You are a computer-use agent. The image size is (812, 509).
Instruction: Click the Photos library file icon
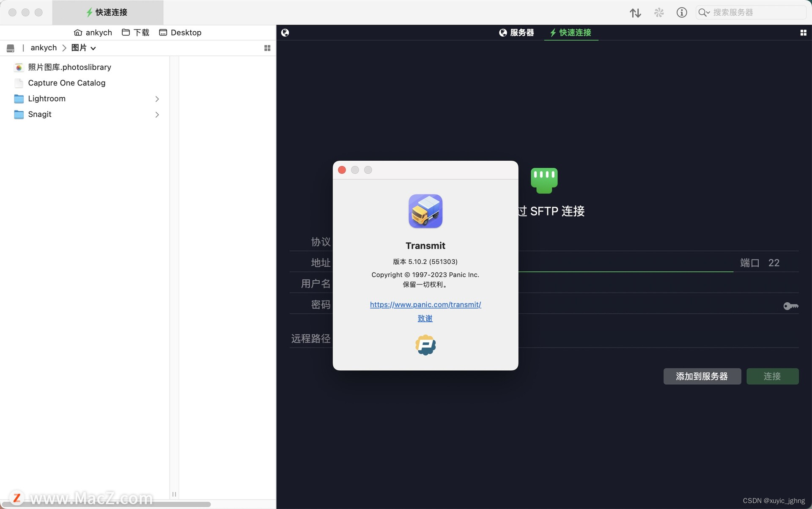19,67
